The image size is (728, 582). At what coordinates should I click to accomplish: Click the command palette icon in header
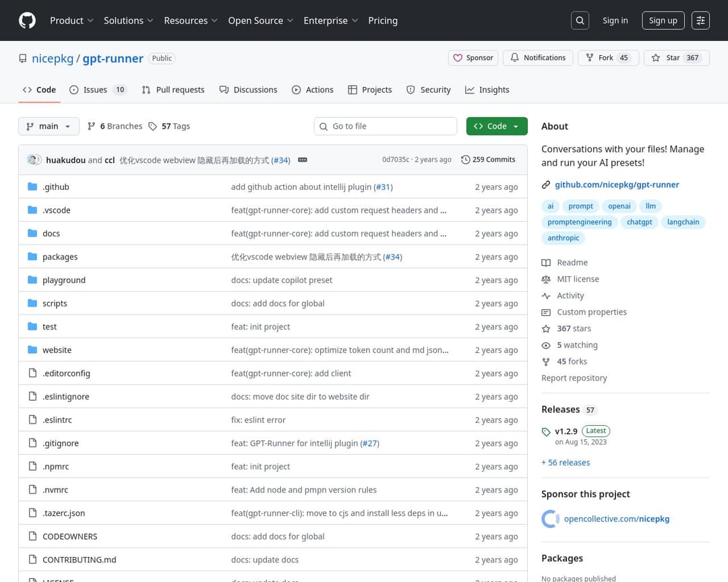tap(700, 20)
